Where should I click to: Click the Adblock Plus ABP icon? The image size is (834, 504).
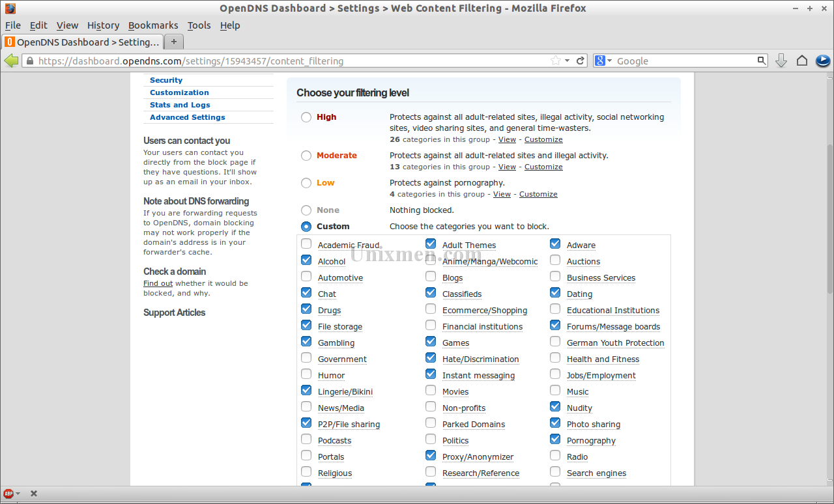(8, 494)
